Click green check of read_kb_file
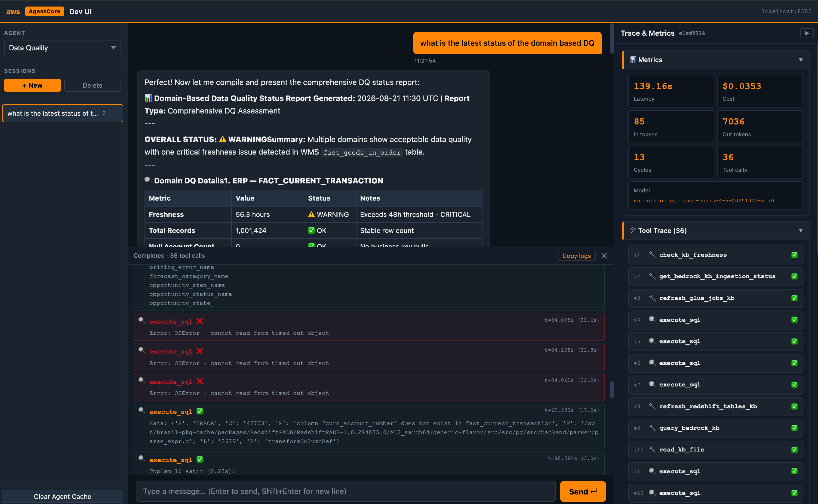Viewport: 818px width, 504px height. [x=794, y=450]
